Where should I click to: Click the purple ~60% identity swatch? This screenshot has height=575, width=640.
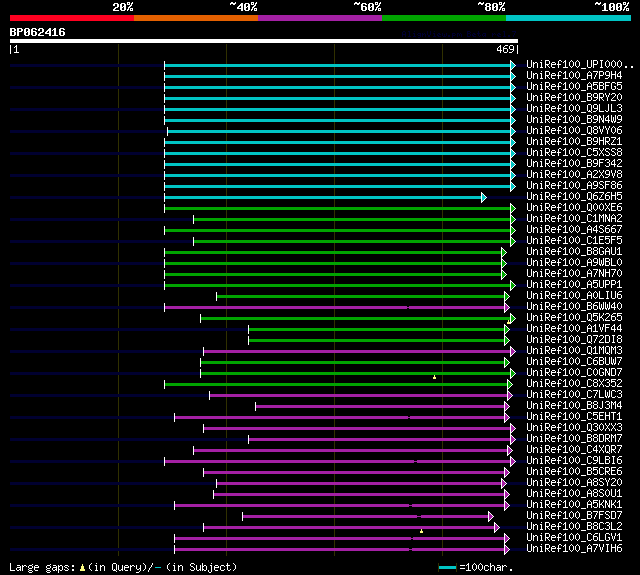pos(320,18)
